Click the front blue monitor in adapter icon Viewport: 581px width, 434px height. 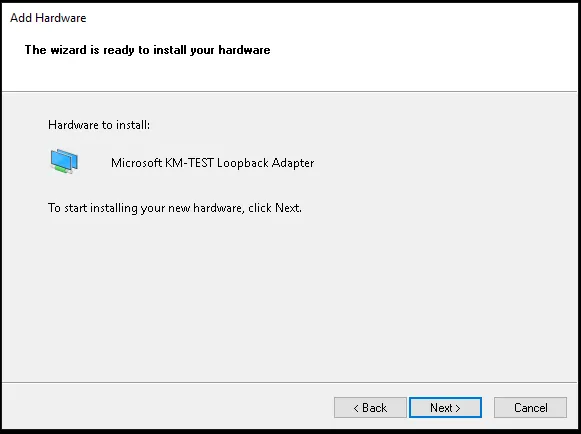coord(60,159)
